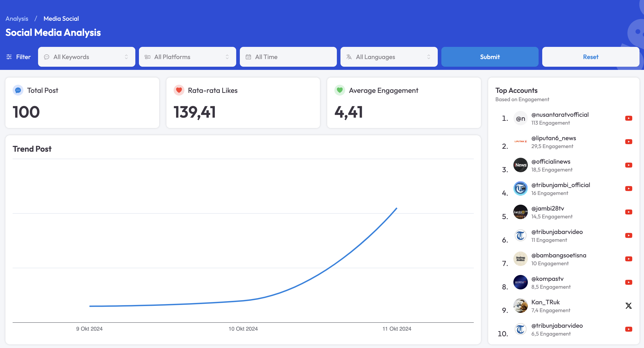Click the X platform icon beside Kan_TRuk

[x=628, y=306]
